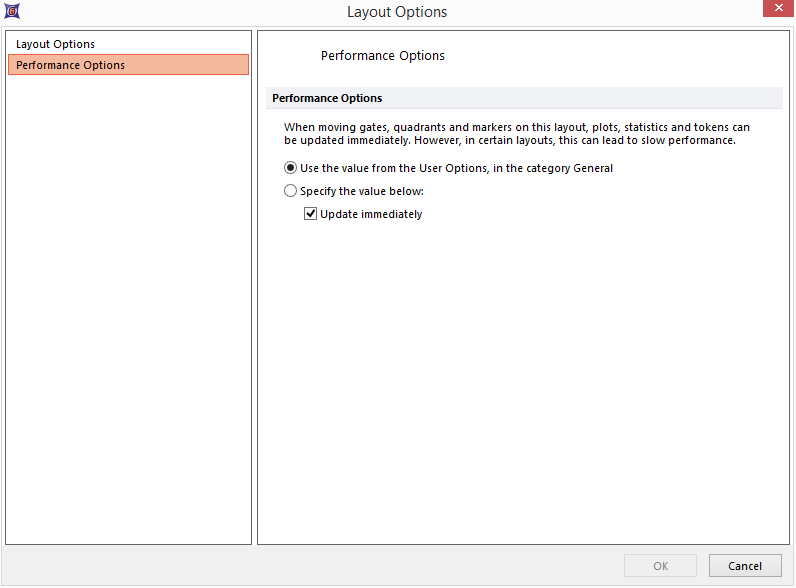This screenshot has width=796, height=588.
Task: Click the bold Performance Options section header
Action: click(x=327, y=98)
